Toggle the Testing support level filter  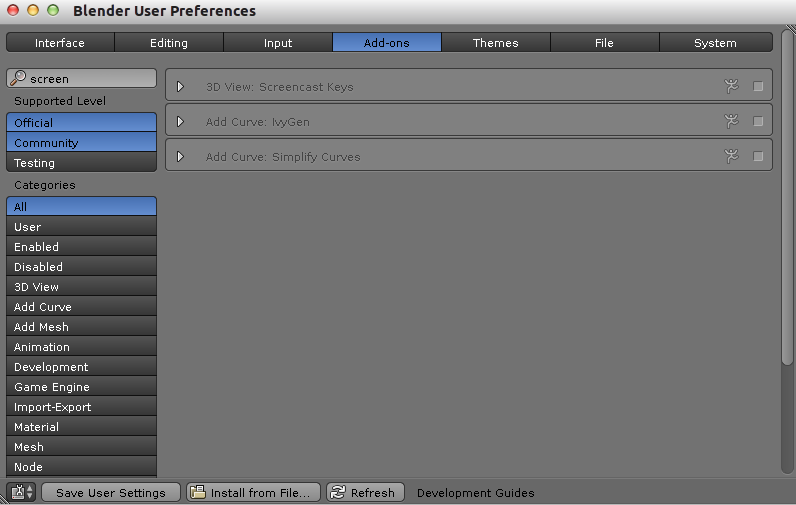[x=81, y=162]
